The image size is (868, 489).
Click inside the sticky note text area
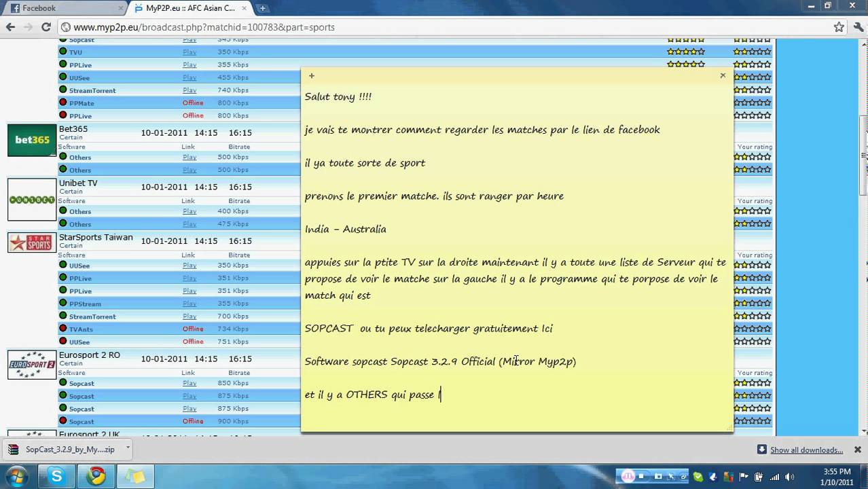pyautogui.click(x=517, y=257)
